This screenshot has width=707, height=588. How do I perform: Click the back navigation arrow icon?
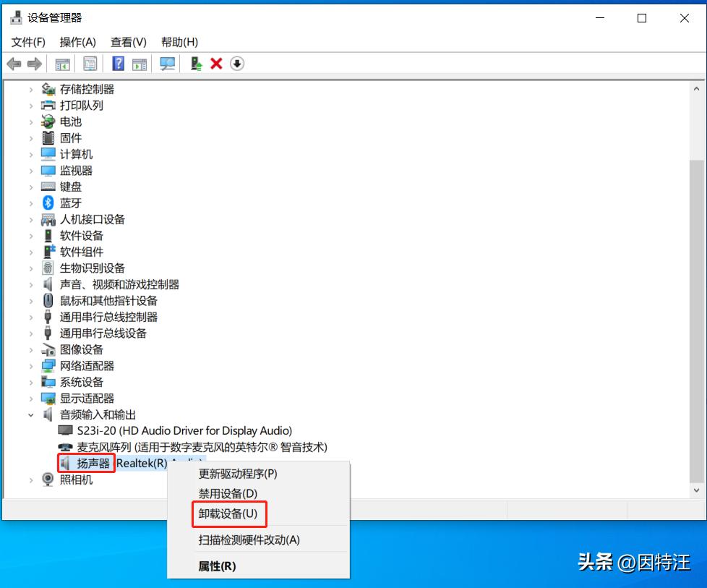(x=13, y=64)
